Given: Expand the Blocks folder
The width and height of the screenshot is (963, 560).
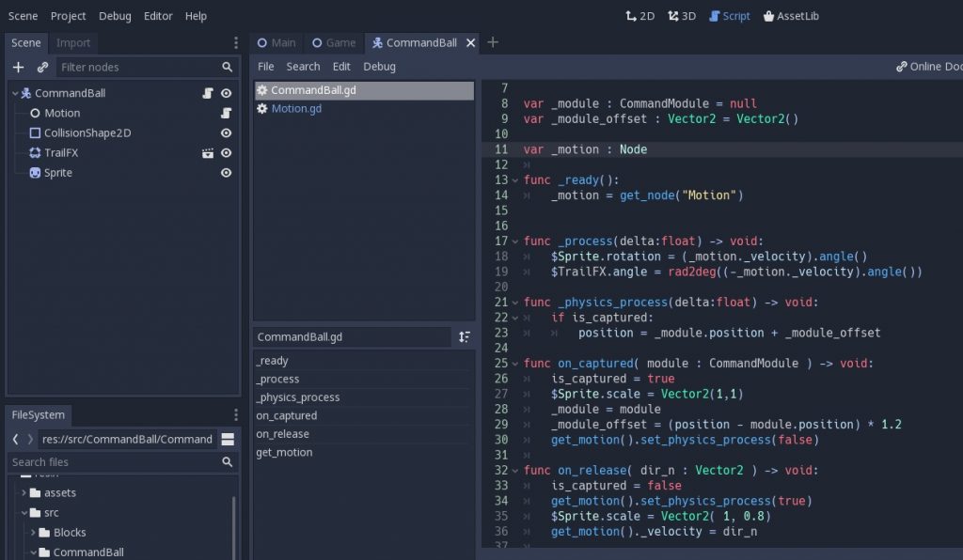Looking at the screenshot, I should pos(33,533).
